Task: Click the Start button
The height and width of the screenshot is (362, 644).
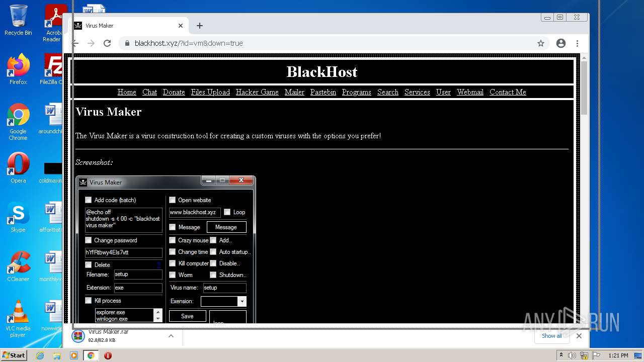Action: point(14,355)
